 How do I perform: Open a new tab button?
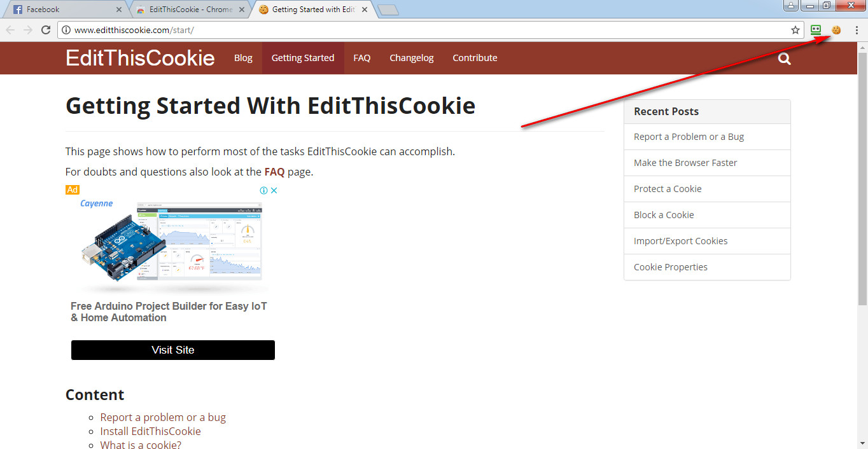(388, 10)
